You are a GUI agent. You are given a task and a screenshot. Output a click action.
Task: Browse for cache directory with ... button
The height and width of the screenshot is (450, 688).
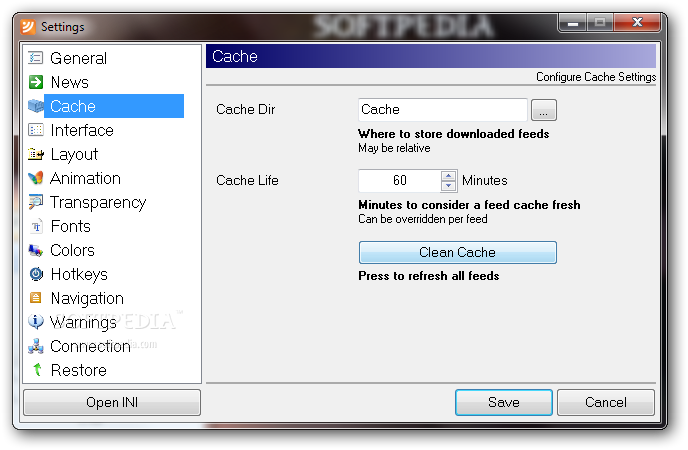pos(544,110)
